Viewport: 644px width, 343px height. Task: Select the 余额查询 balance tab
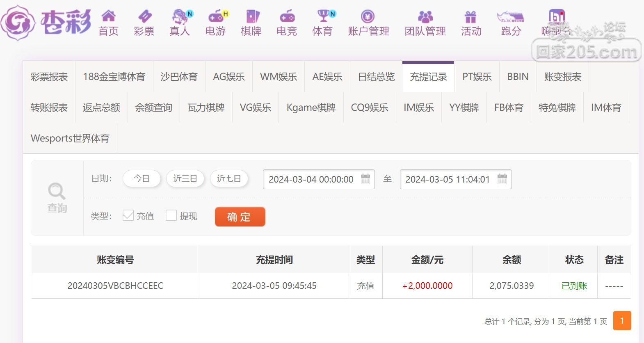pos(153,107)
